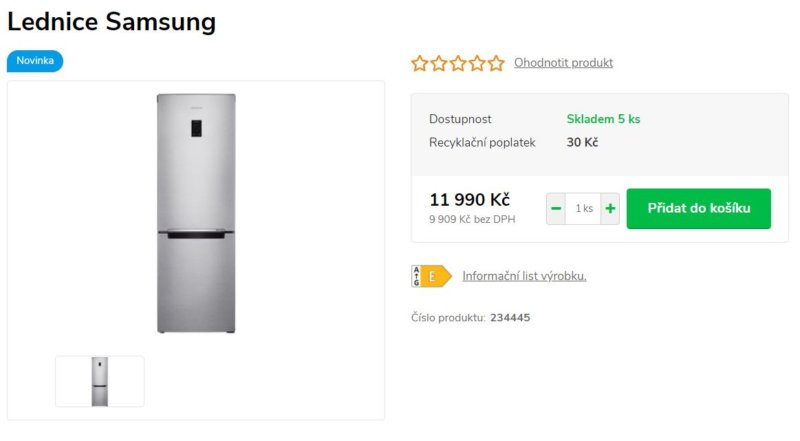Click the Skladem 5 ks availability text
This screenshot has width=800, height=441.
pyautogui.click(x=603, y=119)
